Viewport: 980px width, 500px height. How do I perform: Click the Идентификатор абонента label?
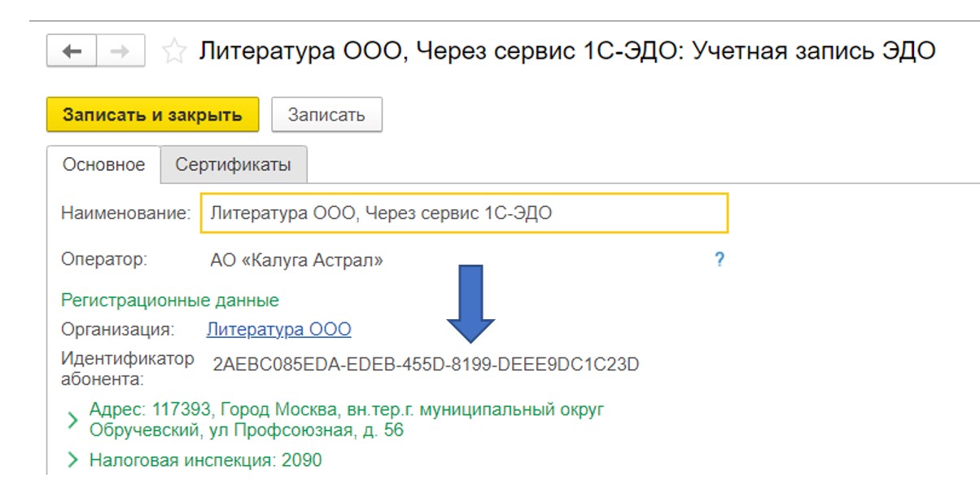pos(128,368)
